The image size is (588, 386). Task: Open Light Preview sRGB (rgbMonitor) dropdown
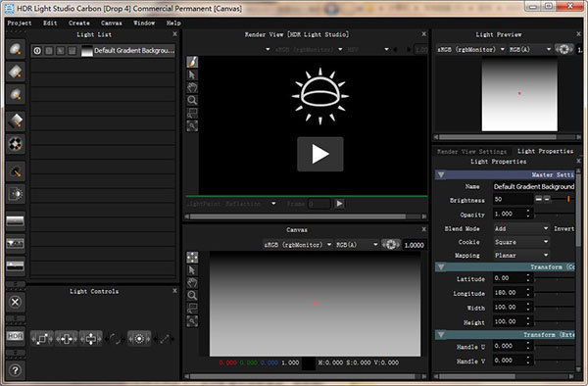tap(471, 49)
